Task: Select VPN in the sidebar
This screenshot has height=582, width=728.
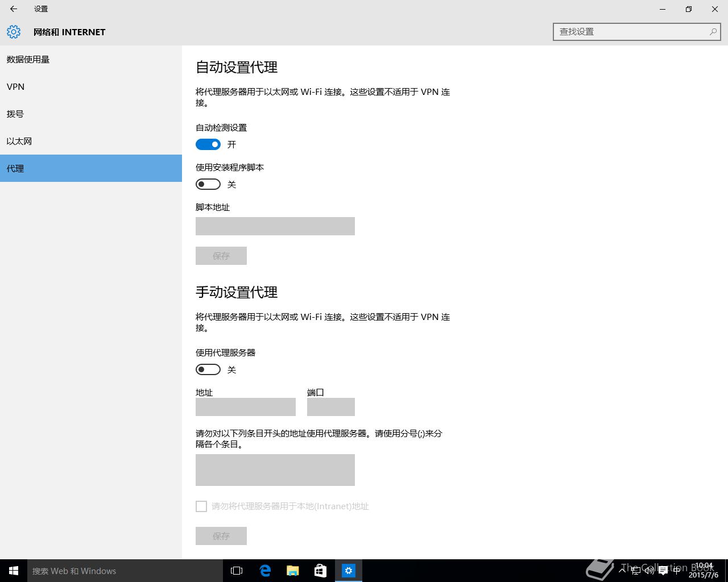Action: 91,86
